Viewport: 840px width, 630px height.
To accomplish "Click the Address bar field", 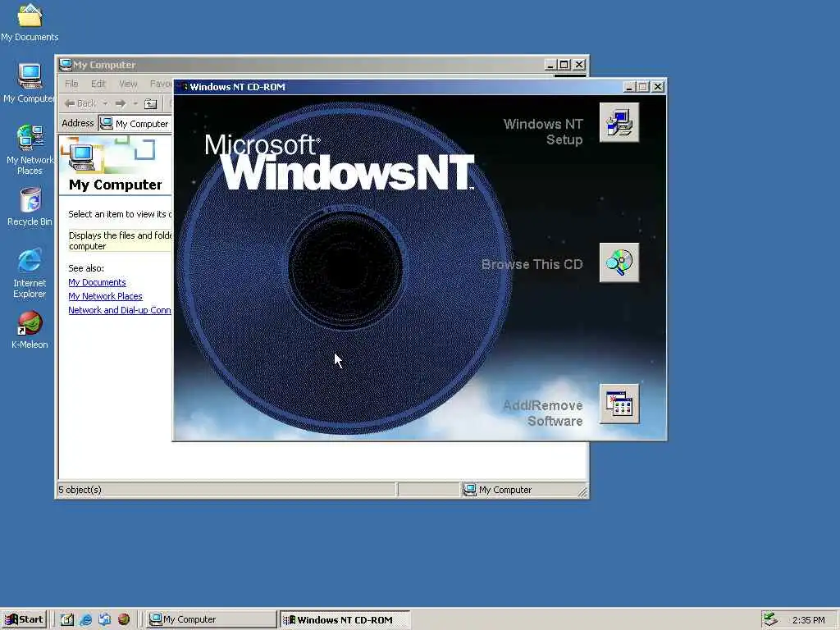I will (135, 124).
